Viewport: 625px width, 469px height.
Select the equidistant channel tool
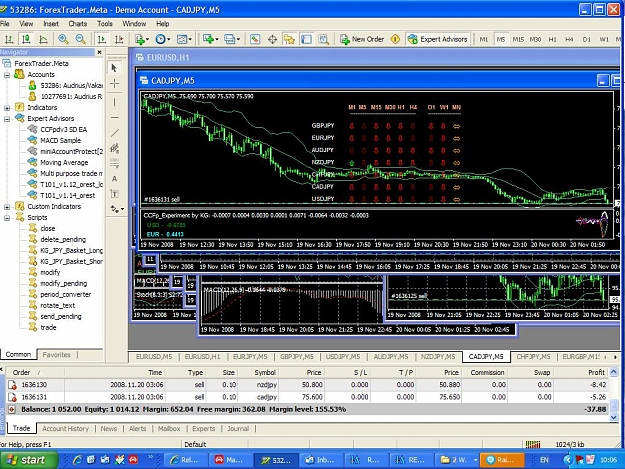114,148
